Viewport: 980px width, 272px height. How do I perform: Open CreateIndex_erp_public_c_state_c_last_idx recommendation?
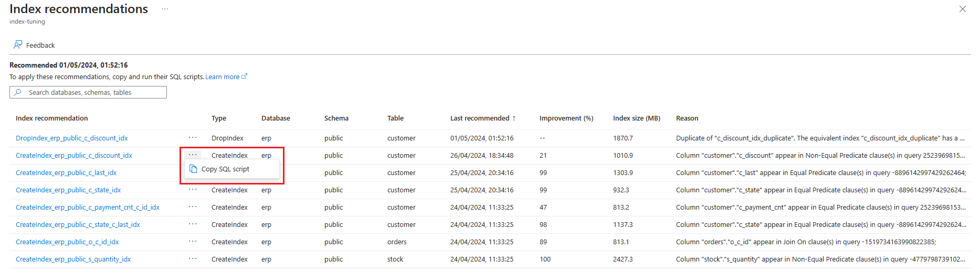point(78,225)
